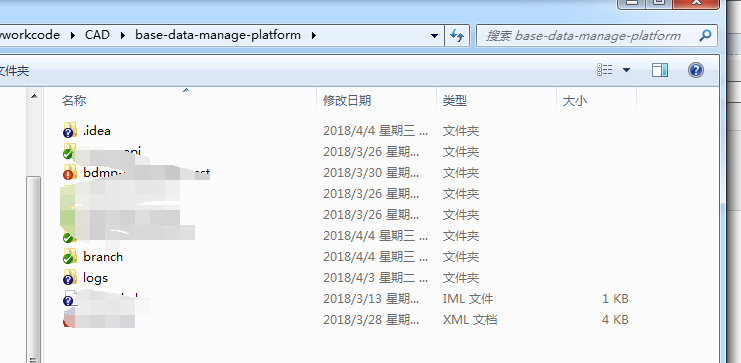The image size is (741, 363).
Task: Select the bdmp folder with red error badge
Action: click(x=70, y=172)
